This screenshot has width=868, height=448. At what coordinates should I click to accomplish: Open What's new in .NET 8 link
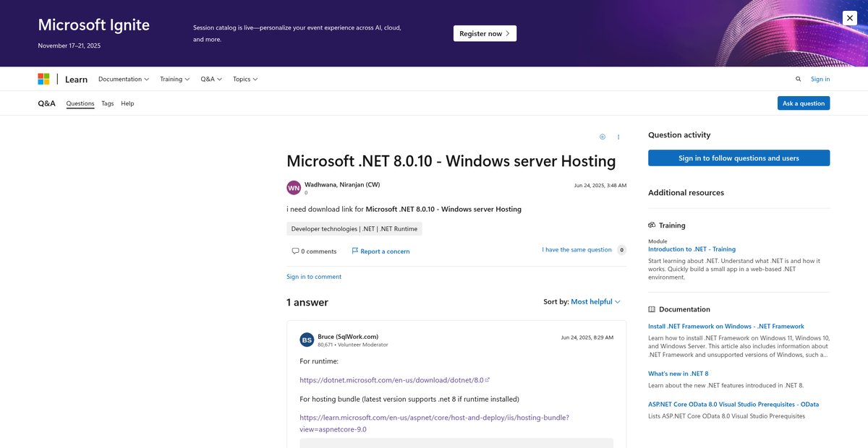point(678,374)
